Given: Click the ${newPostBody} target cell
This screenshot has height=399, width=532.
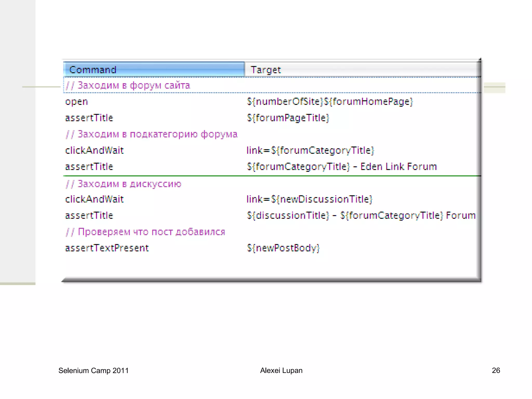Looking at the screenshot, I should (x=283, y=248).
